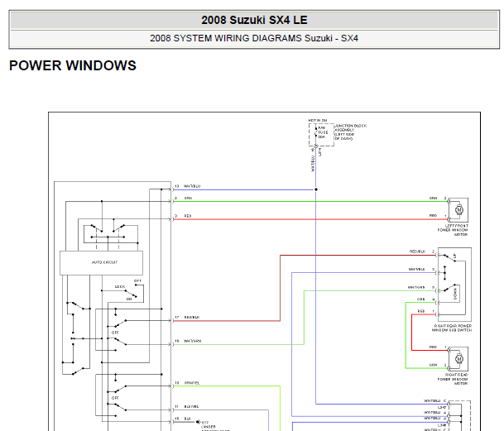Screen dimensions: 504x431
Task: Click the DOWN contact in the sub switch
Action: click(x=451, y=288)
